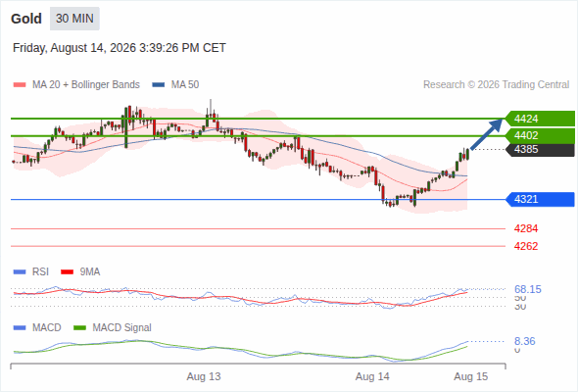This screenshot has height=392, width=578.
Task: Click the MA 20 + Bollinger Bands legend swatch
Action: coord(20,85)
